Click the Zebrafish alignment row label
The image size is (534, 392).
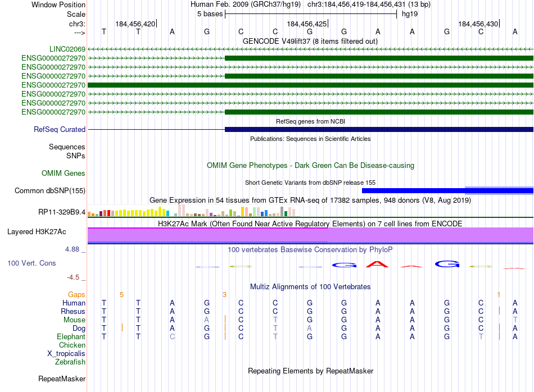click(70, 362)
